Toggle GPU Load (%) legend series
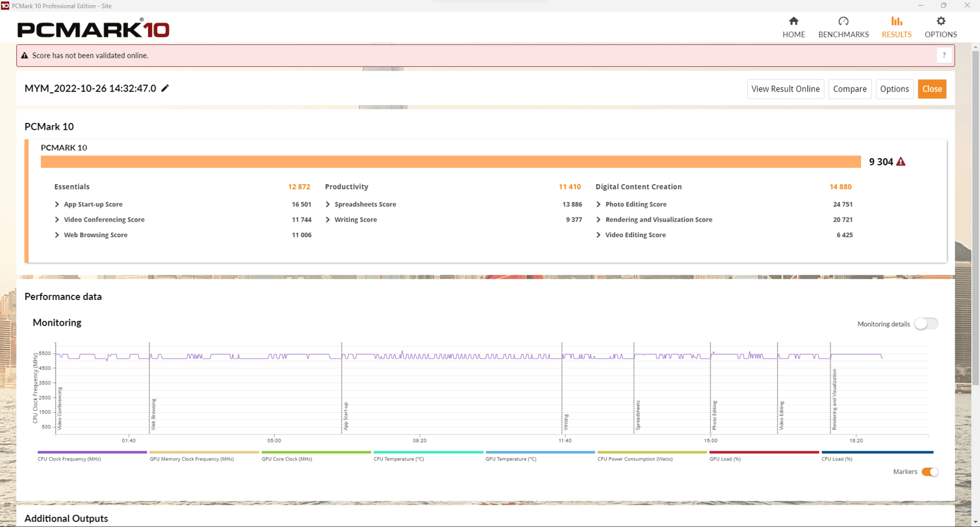 (764, 455)
